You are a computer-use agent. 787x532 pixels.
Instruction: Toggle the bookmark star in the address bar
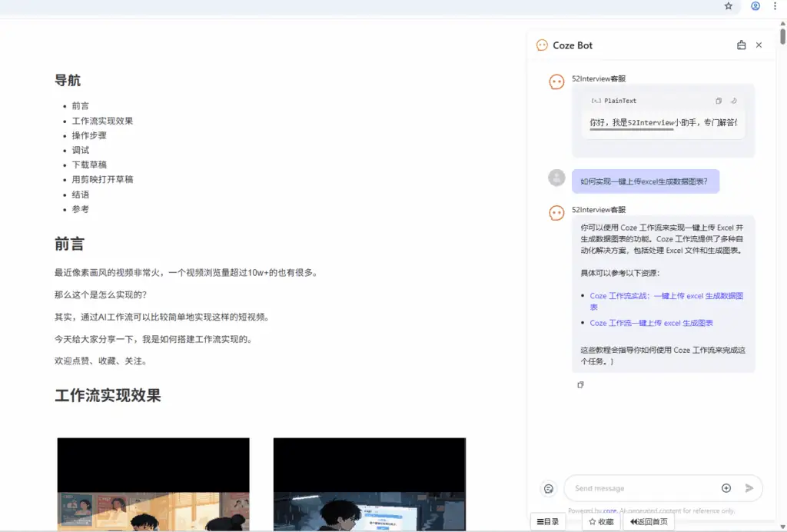pyautogui.click(x=728, y=6)
